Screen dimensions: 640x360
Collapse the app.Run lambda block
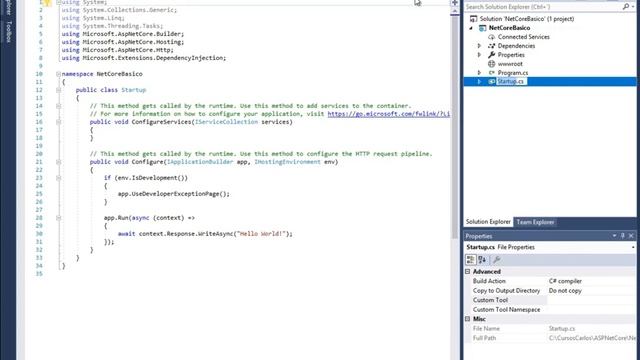(58, 218)
